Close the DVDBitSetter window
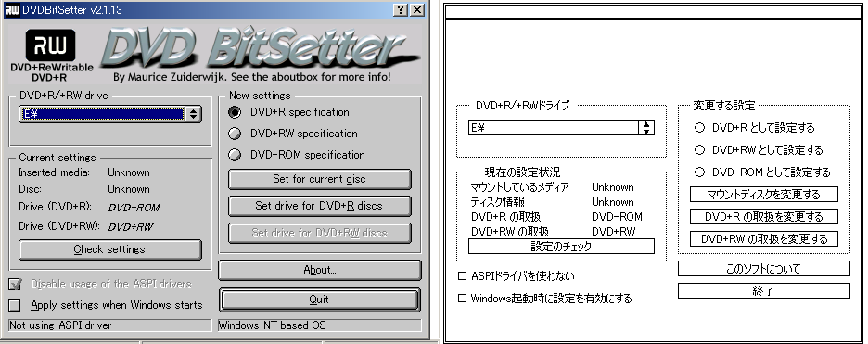Viewport: 868px width, 344px height. tap(417, 10)
